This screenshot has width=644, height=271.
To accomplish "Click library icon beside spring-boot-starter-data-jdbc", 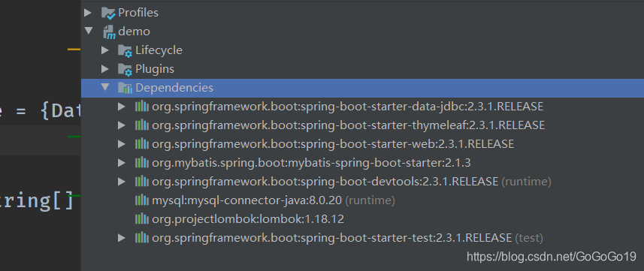I will (x=142, y=107).
